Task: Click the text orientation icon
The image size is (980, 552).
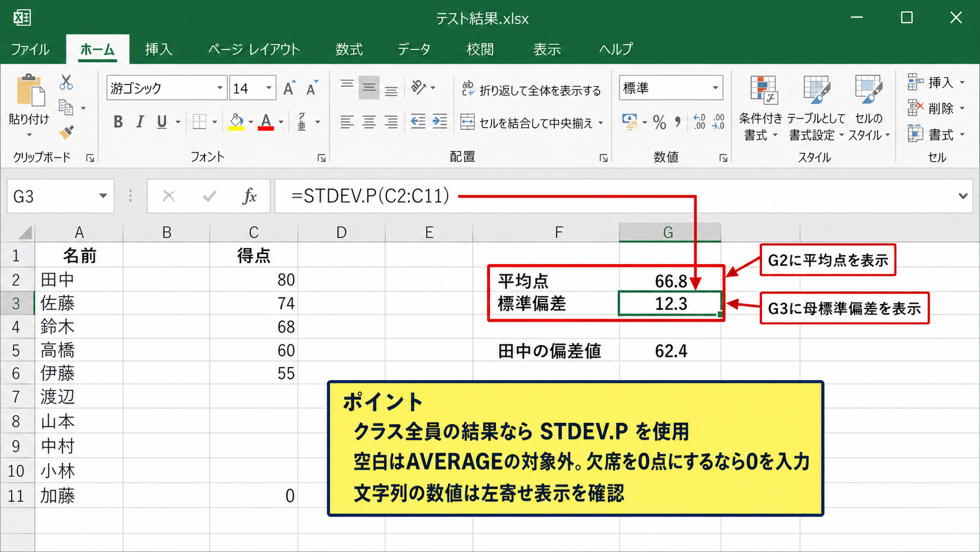Action: coord(418,87)
